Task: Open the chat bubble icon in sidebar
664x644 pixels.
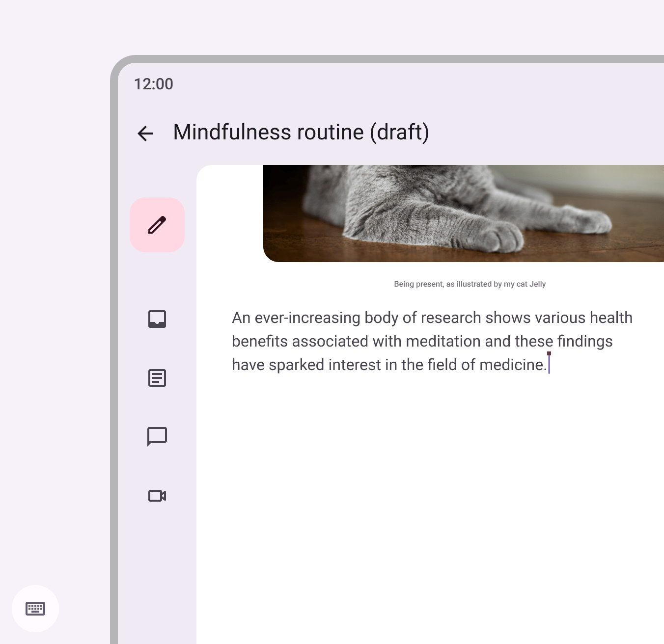Action: (x=157, y=436)
